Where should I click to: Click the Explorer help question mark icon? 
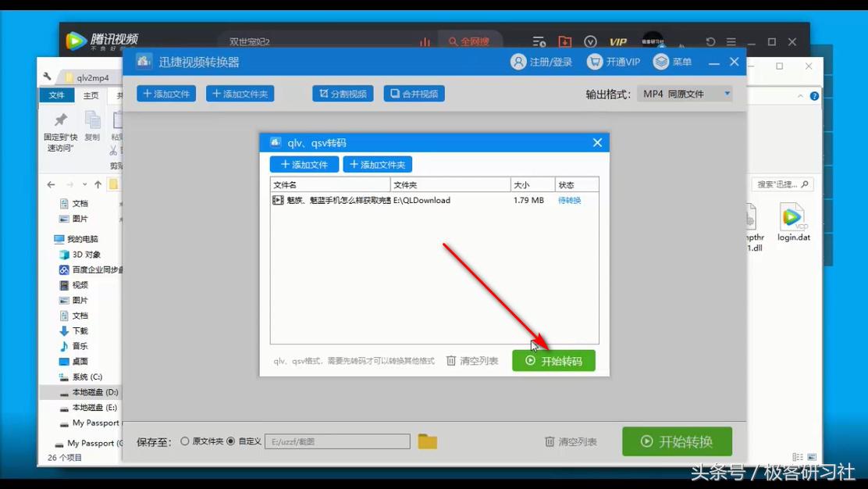click(x=813, y=96)
